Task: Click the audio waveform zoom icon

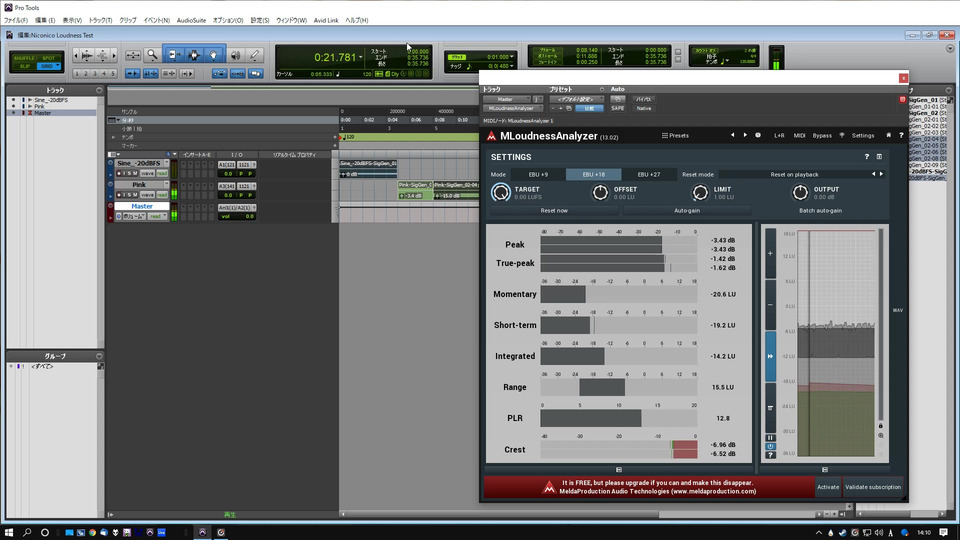Action: pos(87,56)
